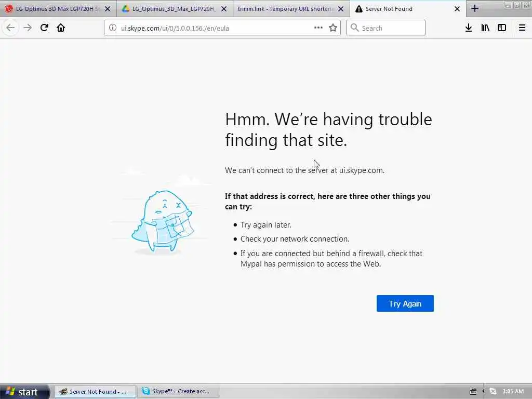
Task: Click 'We can't connect to the server' text
Action: [x=304, y=170]
